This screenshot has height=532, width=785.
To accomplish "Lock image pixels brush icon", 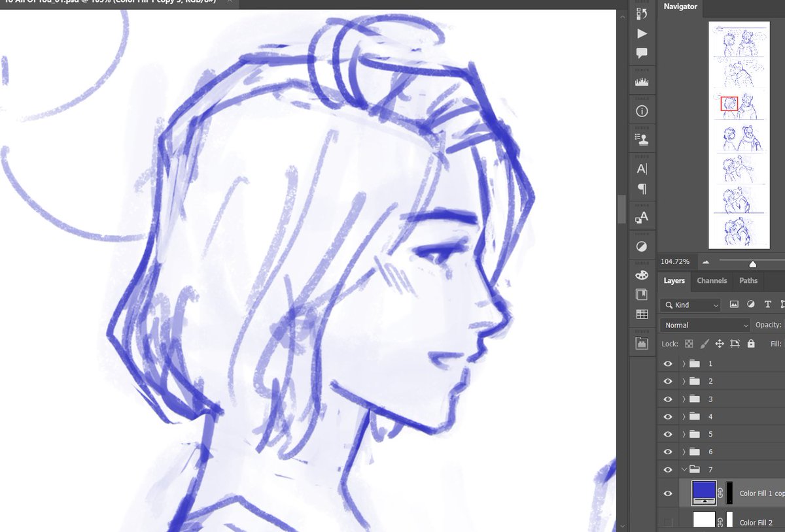I will click(705, 343).
